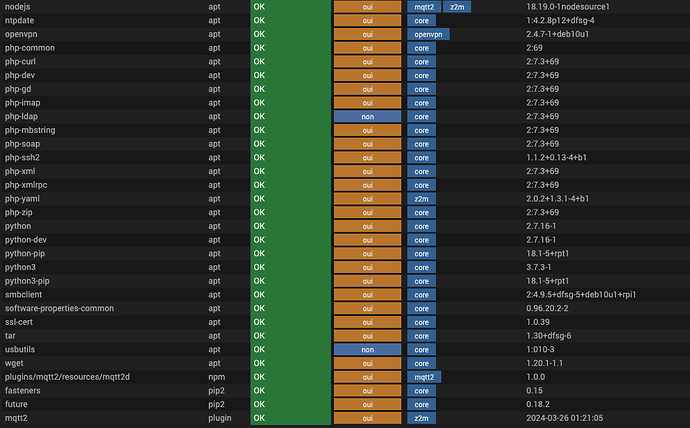This screenshot has width=690, height=428.
Task: Select the 'php-xml' package name
Action: coord(20,171)
